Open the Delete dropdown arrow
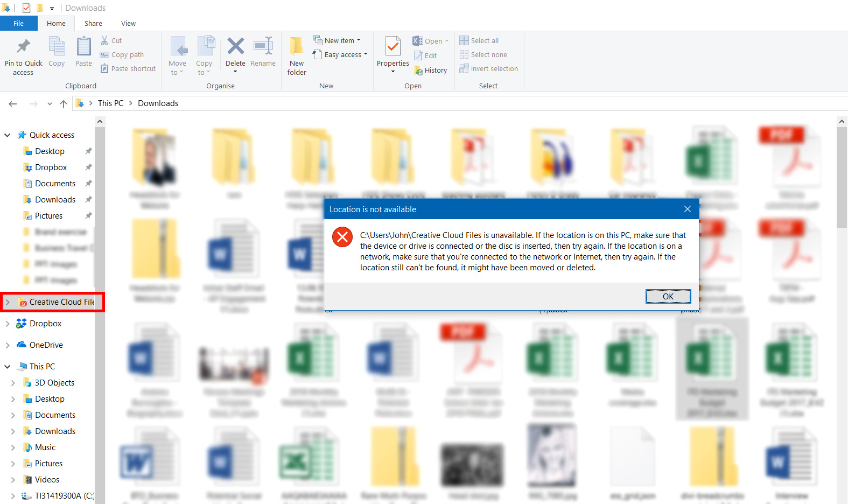Screen dimensions: 848x504 coord(235,72)
